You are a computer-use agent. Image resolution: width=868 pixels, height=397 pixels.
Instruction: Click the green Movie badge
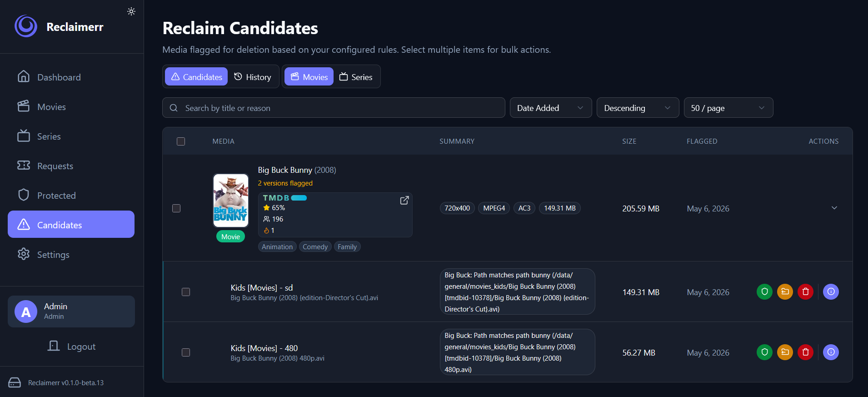(231, 236)
